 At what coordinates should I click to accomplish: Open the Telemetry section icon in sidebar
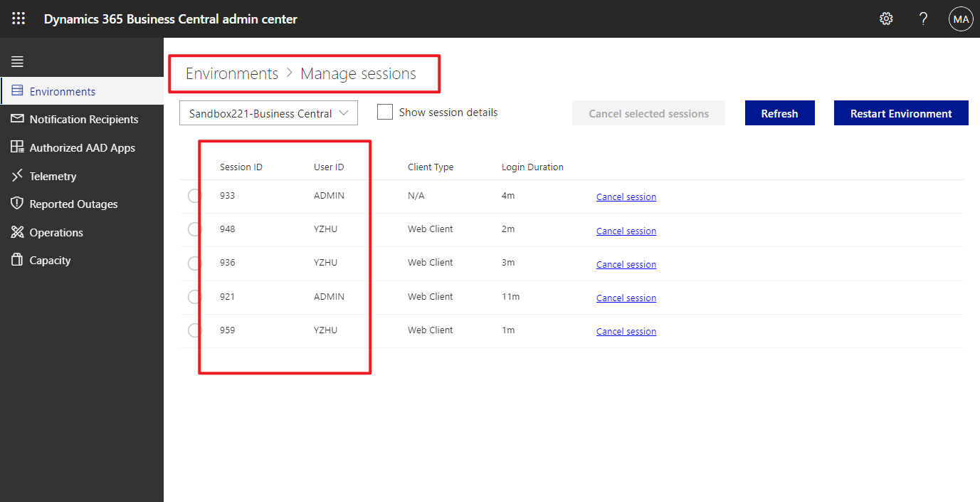coord(17,176)
